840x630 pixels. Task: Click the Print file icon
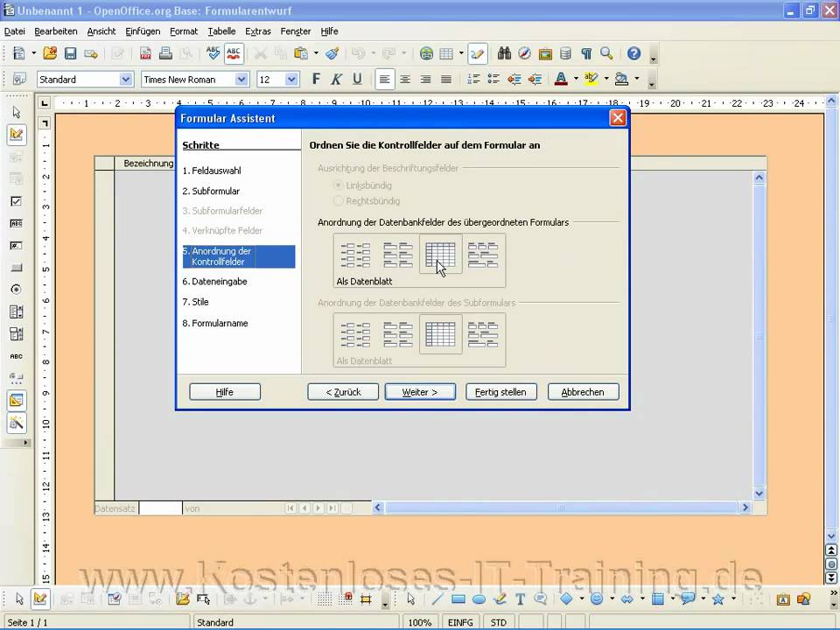point(165,53)
